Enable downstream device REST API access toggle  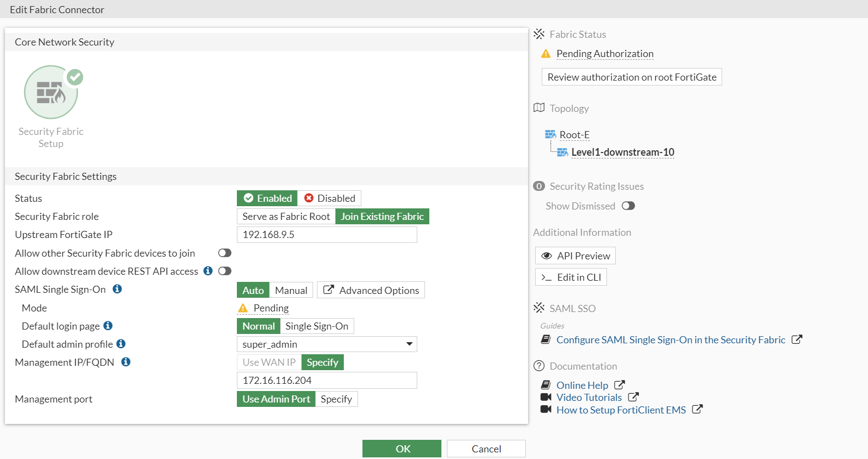[225, 271]
